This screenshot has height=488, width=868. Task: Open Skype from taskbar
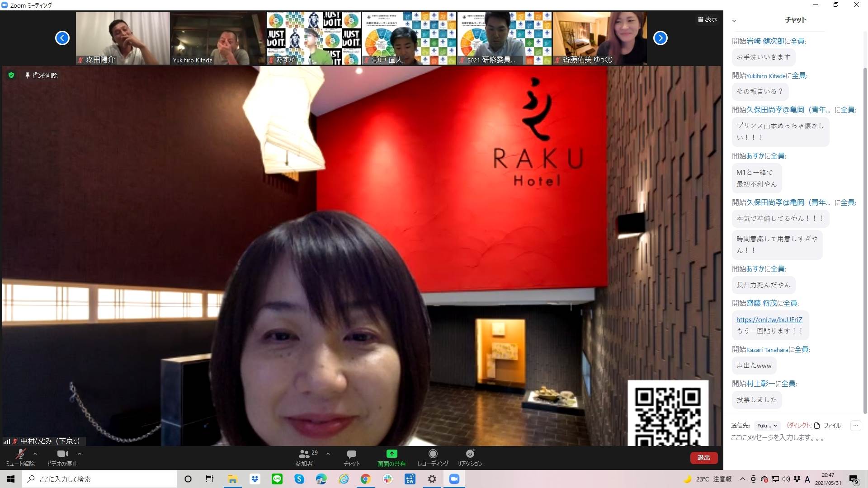tap(299, 479)
